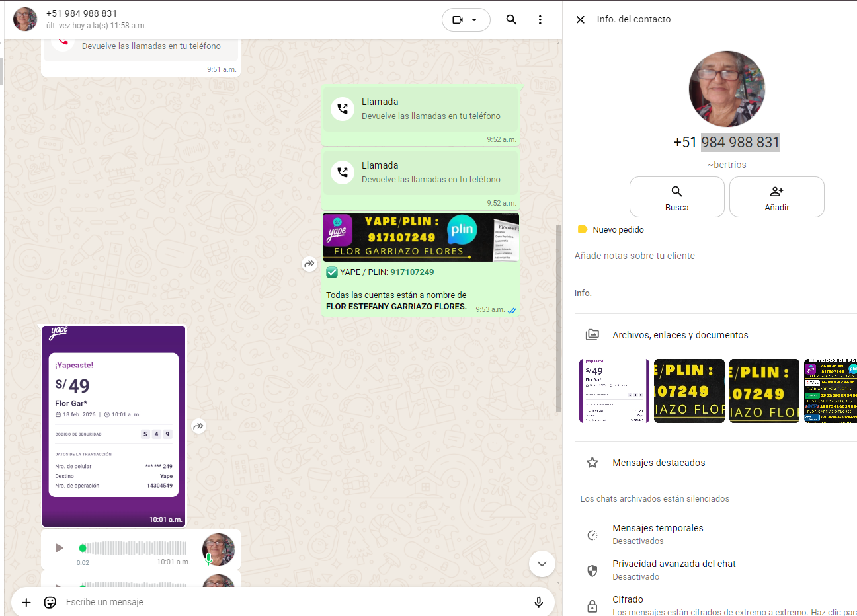
Task: Open Mensajes temporales setting
Action: [657, 534]
